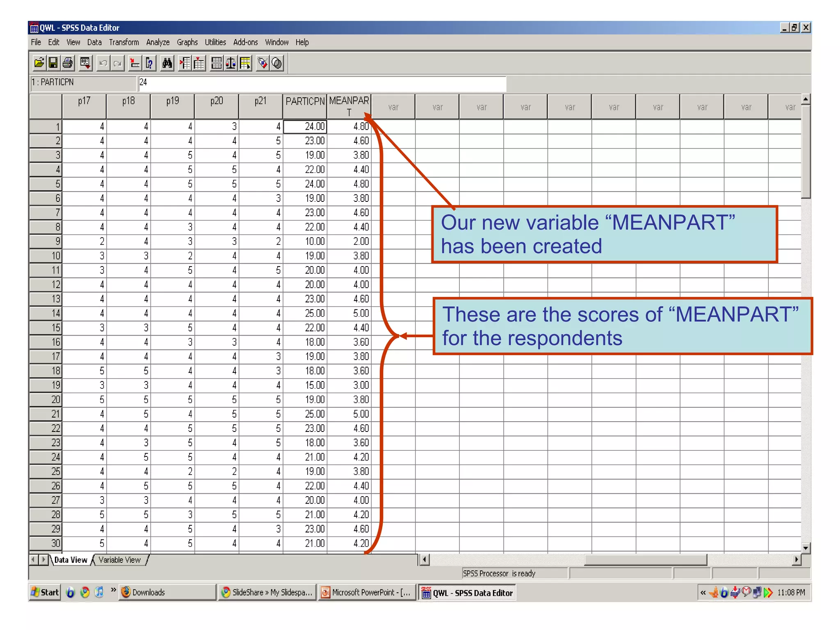Click the Variables info icon
The image size is (840, 630).
click(x=149, y=63)
